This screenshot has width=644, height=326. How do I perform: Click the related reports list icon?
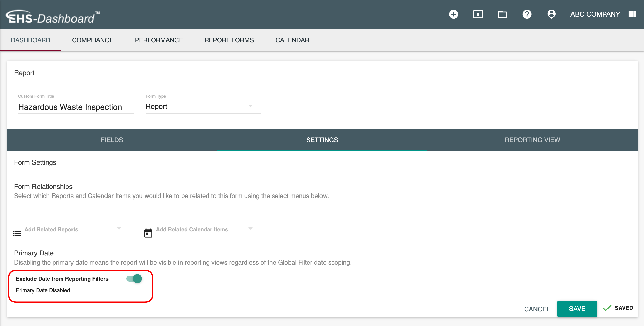coord(17,233)
